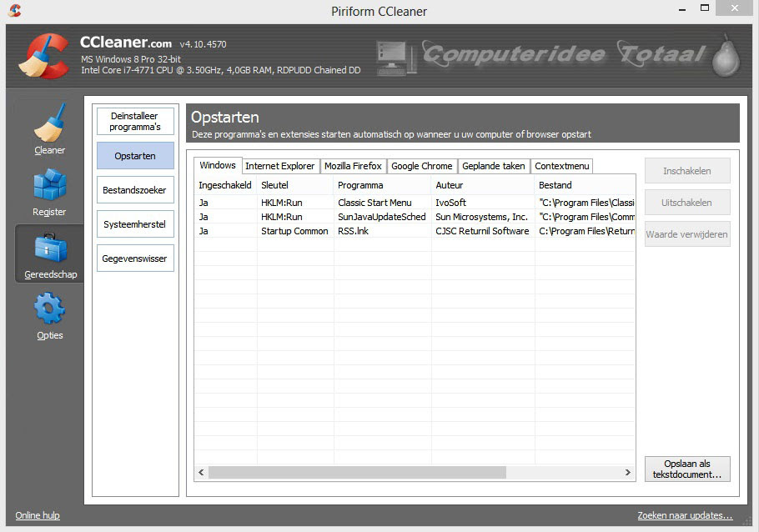
Task: Switch to the Contextmenu tab
Action: [x=561, y=166]
